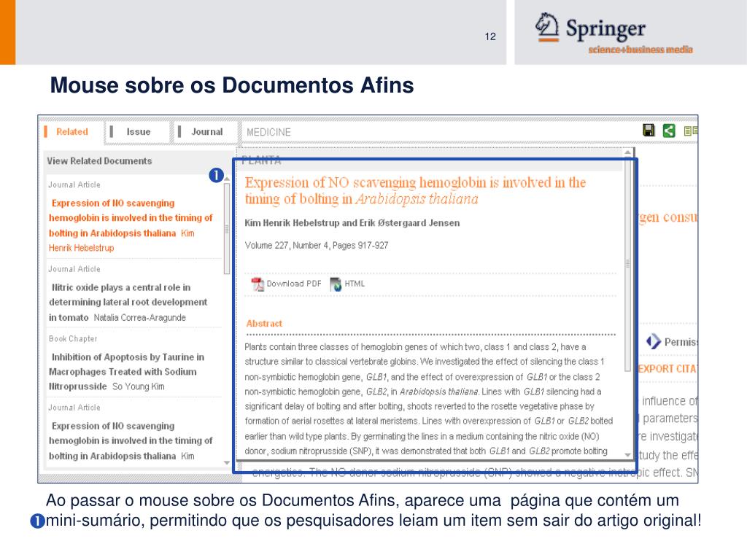Click the Permissions arrow icon
The height and width of the screenshot is (560, 747).
pos(653,341)
